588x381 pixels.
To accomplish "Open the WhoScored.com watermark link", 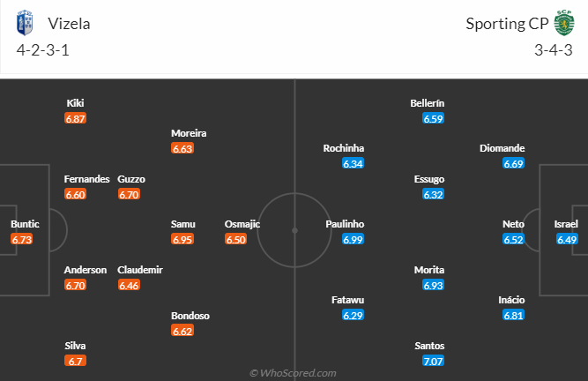I will (293, 373).
